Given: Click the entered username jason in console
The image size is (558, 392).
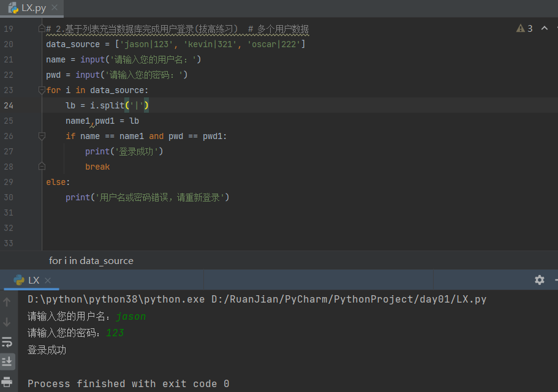Looking at the screenshot, I should pos(130,316).
